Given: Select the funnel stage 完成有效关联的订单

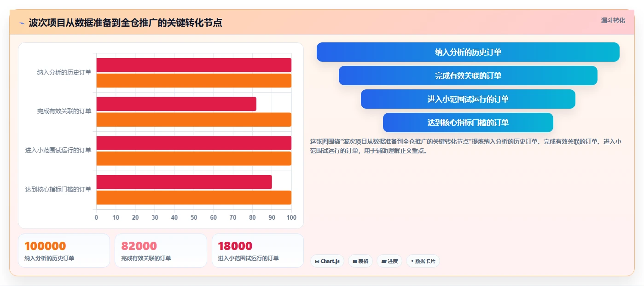Looking at the screenshot, I should [468, 76].
